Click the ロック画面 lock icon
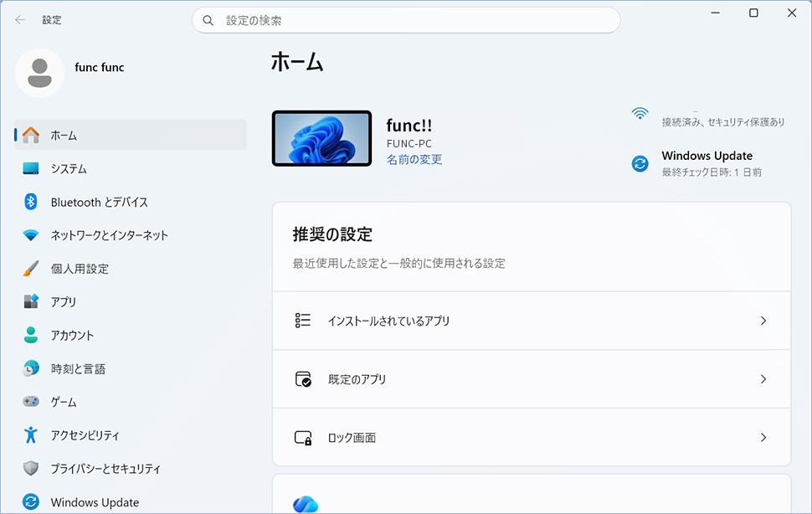 click(x=303, y=438)
